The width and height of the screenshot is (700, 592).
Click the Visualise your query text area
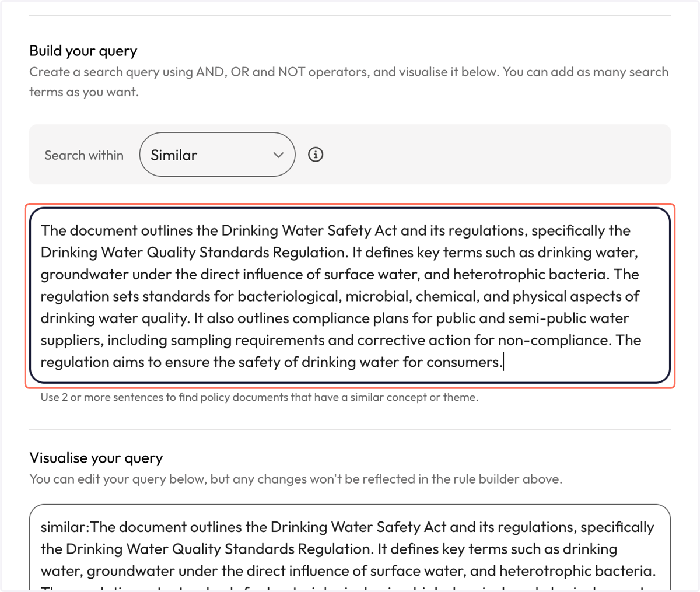[x=350, y=548]
